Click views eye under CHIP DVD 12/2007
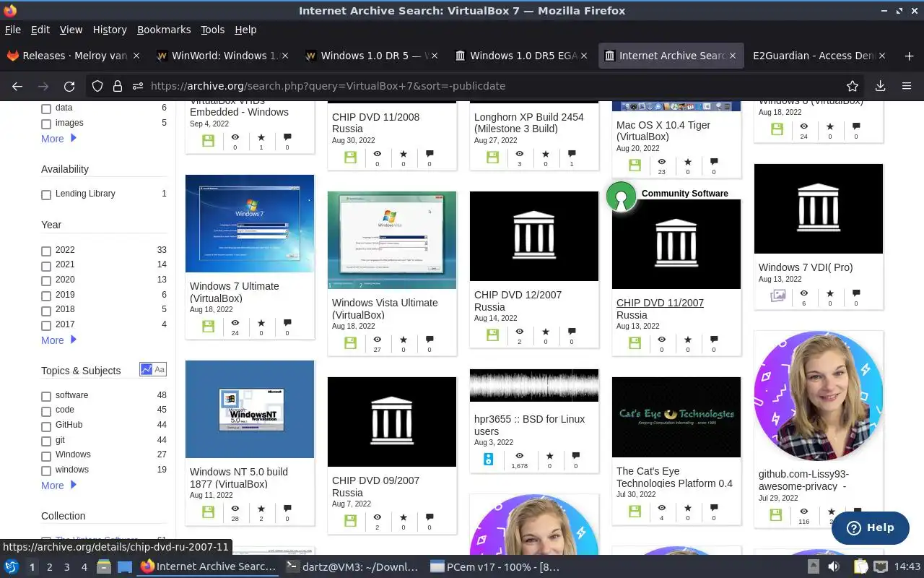The height and width of the screenshot is (578, 924). pos(519,331)
